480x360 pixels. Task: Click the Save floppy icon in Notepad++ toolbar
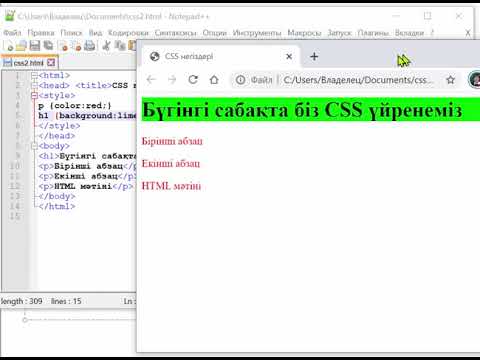pos(35,45)
